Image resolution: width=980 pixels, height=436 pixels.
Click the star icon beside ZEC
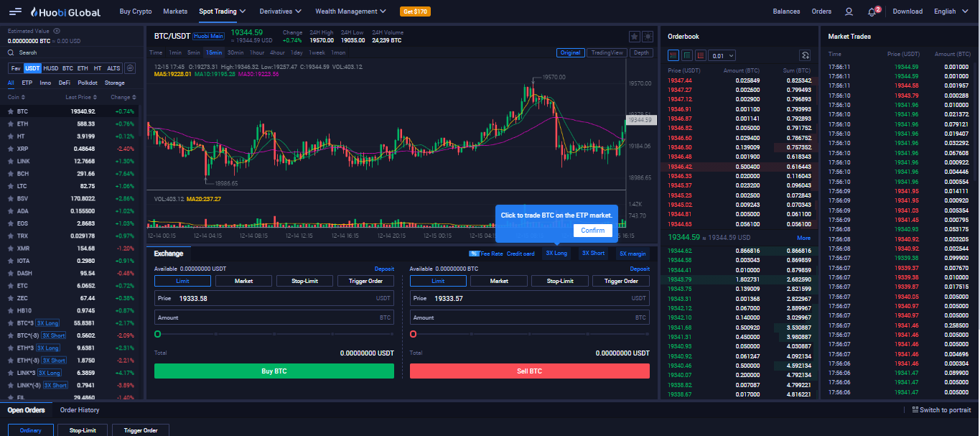tap(11, 298)
